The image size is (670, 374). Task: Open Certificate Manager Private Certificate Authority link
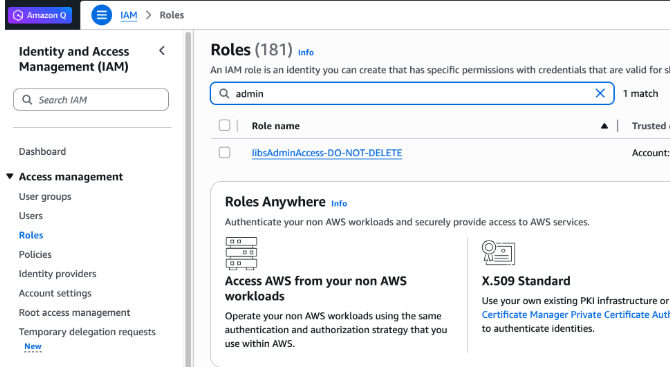[x=576, y=315]
